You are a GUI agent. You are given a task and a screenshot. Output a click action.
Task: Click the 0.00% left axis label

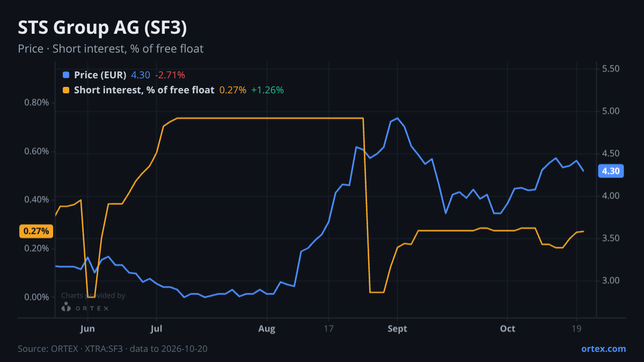[x=36, y=297]
